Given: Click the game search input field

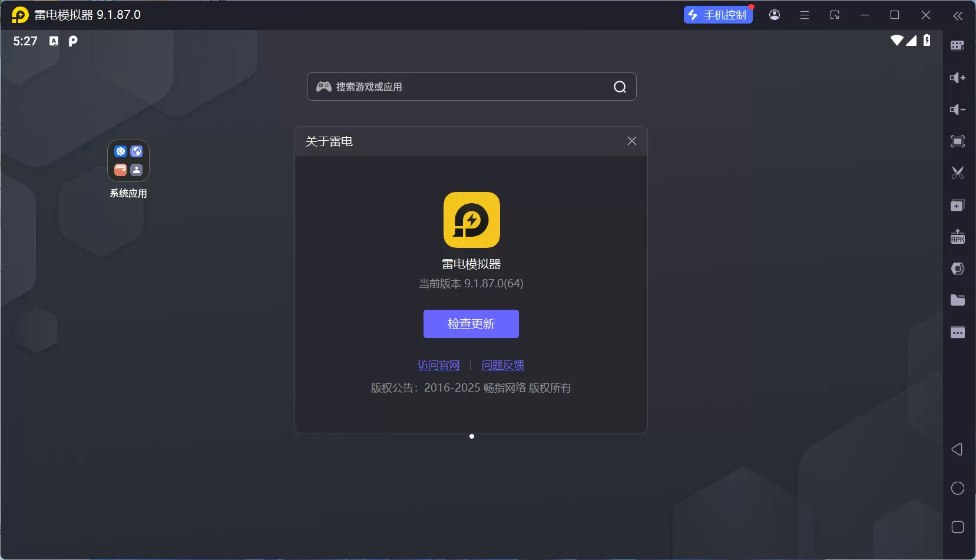Looking at the screenshot, I should (x=471, y=87).
